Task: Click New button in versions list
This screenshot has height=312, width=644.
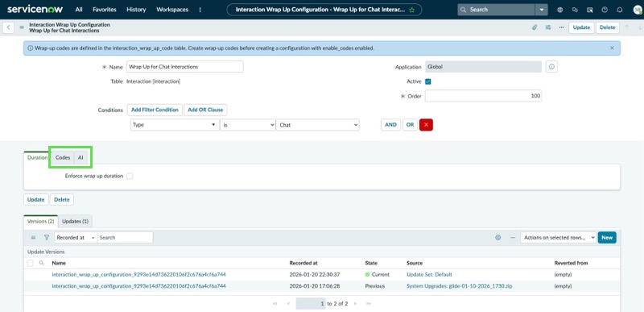Action: coord(607,238)
